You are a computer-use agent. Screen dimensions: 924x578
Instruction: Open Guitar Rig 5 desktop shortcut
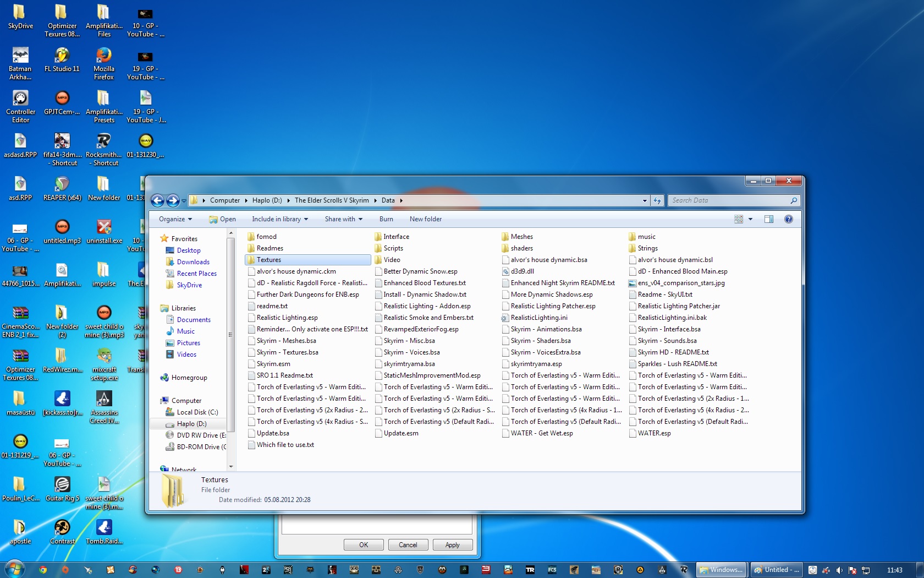point(62,489)
